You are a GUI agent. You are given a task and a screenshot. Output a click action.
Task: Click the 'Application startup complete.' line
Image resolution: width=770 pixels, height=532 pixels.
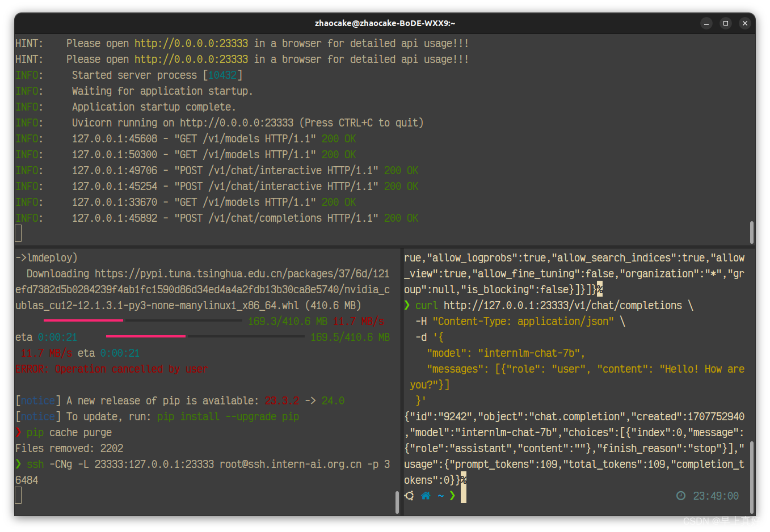coord(154,107)
